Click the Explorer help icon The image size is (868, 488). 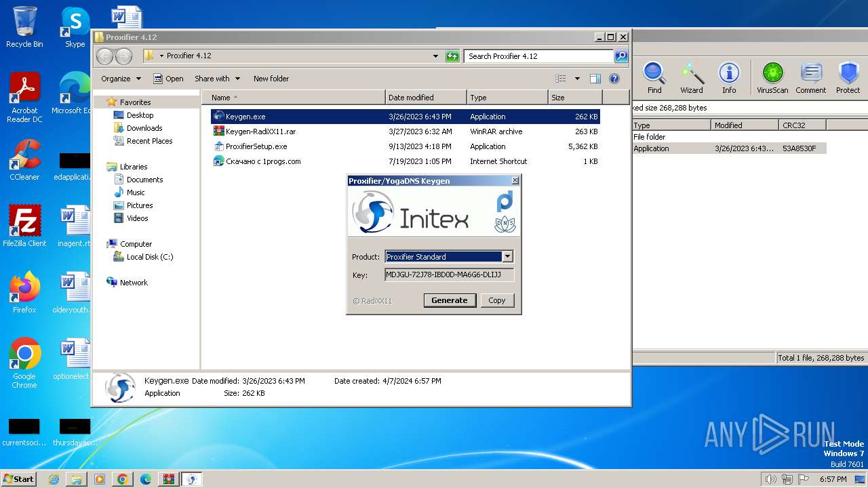pyautogui.click(x=614, y=79)
